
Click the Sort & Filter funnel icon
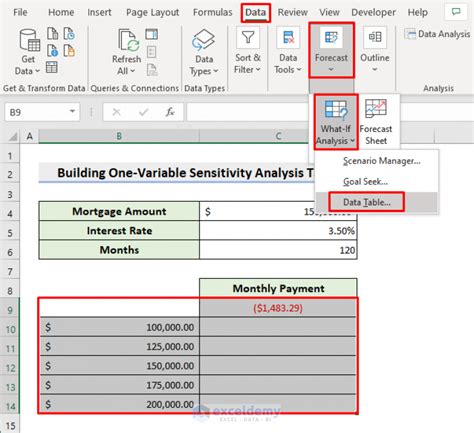[248, 37]
